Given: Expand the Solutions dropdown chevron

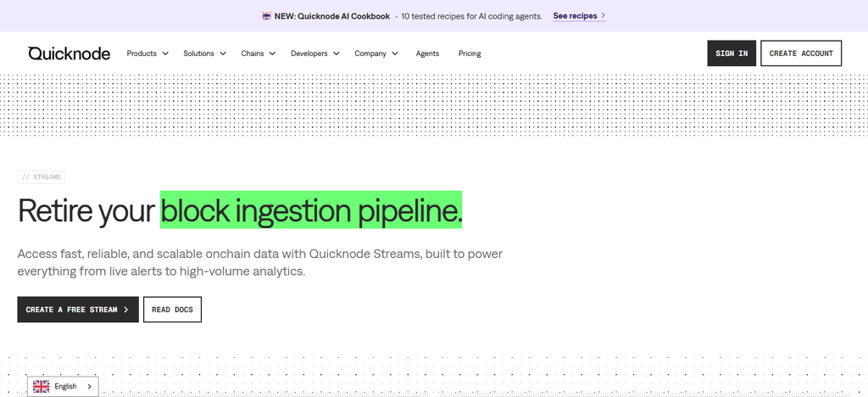Looking at the screenshot, I should pos(223,53).
